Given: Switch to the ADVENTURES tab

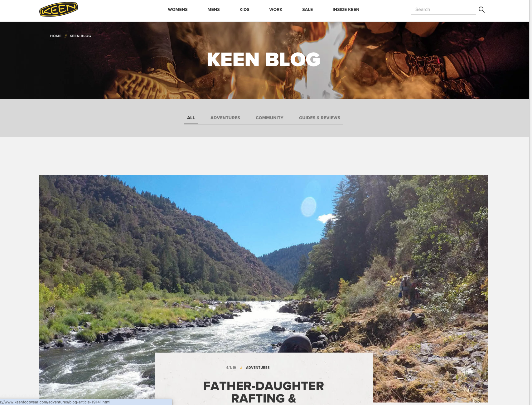Looking at the screenshot, I should click(x=225, y=118).
